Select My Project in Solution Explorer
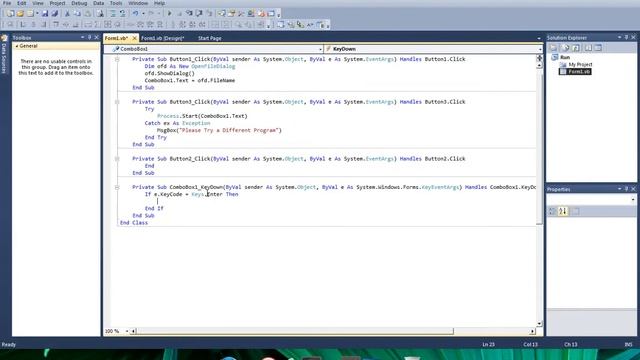 pyautogui.click(x=580, y=64)
